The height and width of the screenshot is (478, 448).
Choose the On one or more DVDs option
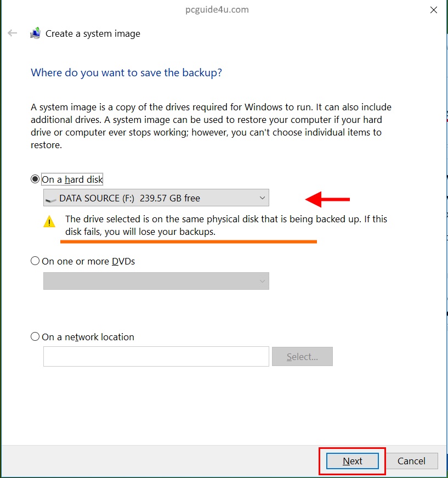click(x=36, y=261)
